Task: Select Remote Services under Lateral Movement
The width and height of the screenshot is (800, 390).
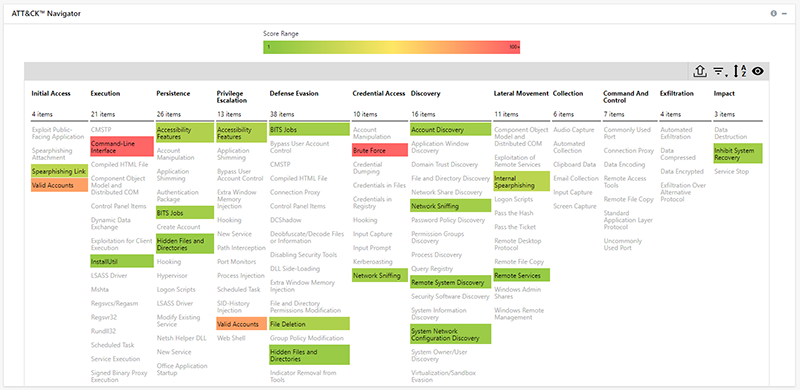Action: click(x=522, y=275)
